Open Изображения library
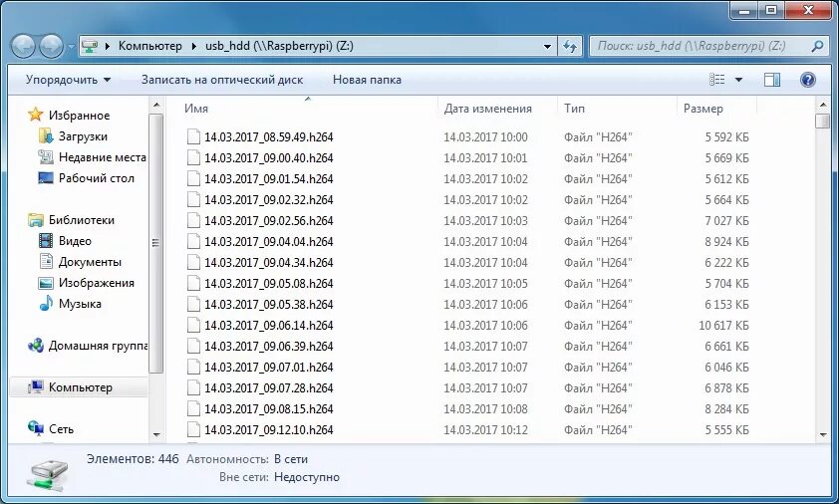 point(97,283)
